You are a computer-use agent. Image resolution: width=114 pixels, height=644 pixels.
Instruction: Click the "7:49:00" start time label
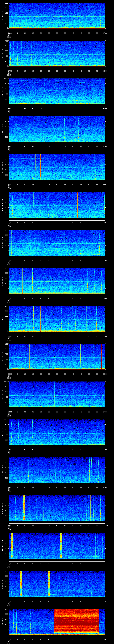9,147
